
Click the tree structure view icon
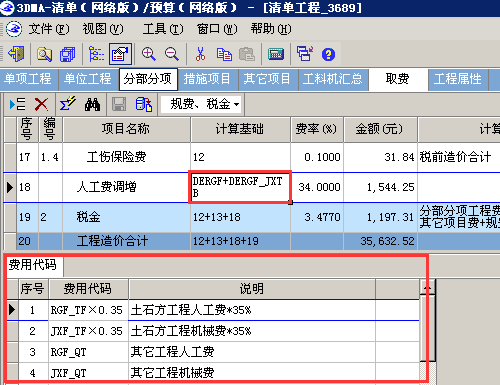point(96,54)
